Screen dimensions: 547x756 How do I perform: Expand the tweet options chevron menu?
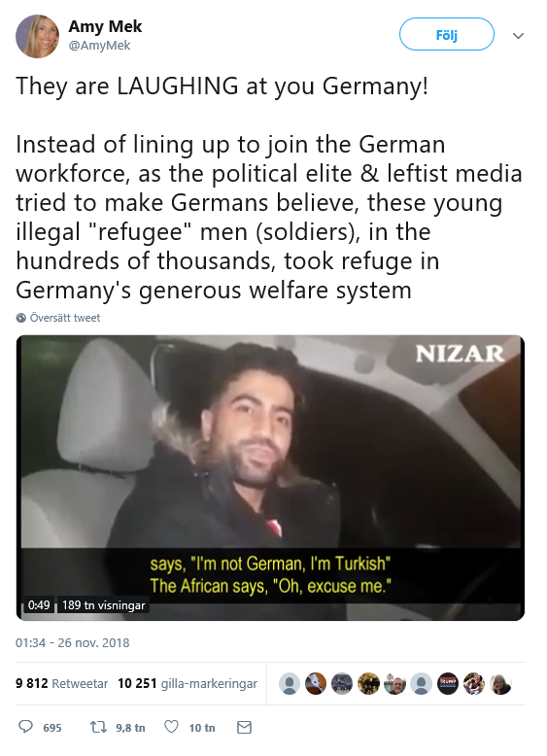click(518, 36)
